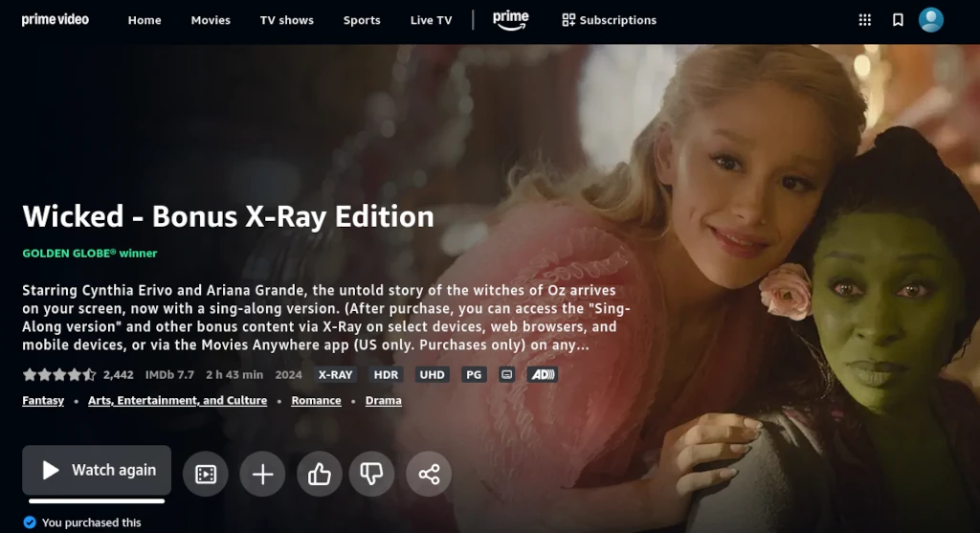Open the TV shows section

coord(287,20)
